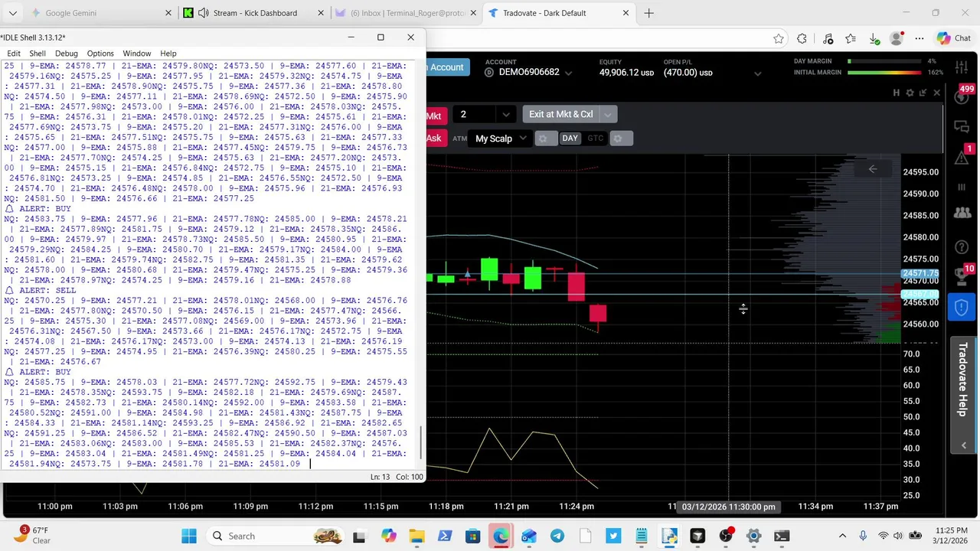This screenshot has height=551, width=980.
Task: Click the initial margin progress bar
Action: [x=884, y=73]
